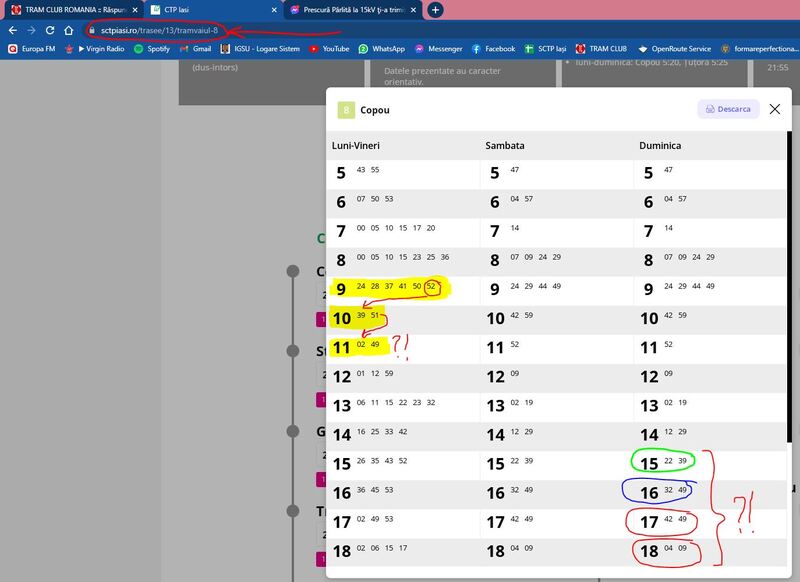Screen dimensions: 800x582
Task: Go forward using the browser forward arrow
Action: pos(32,31)
